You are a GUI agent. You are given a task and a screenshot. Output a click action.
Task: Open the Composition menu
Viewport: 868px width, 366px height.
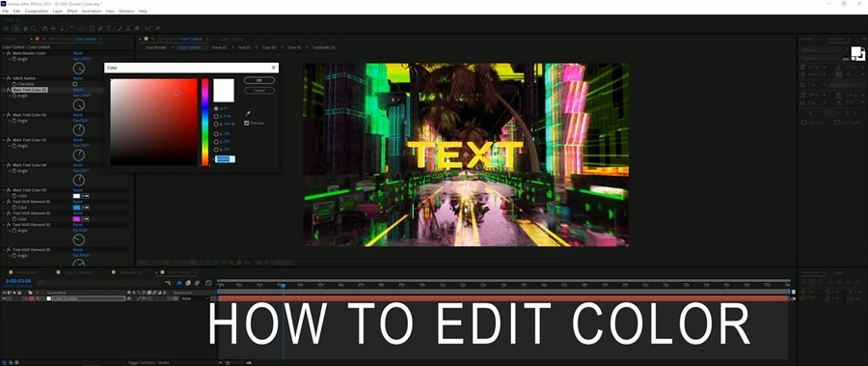[x=37, y=11]
